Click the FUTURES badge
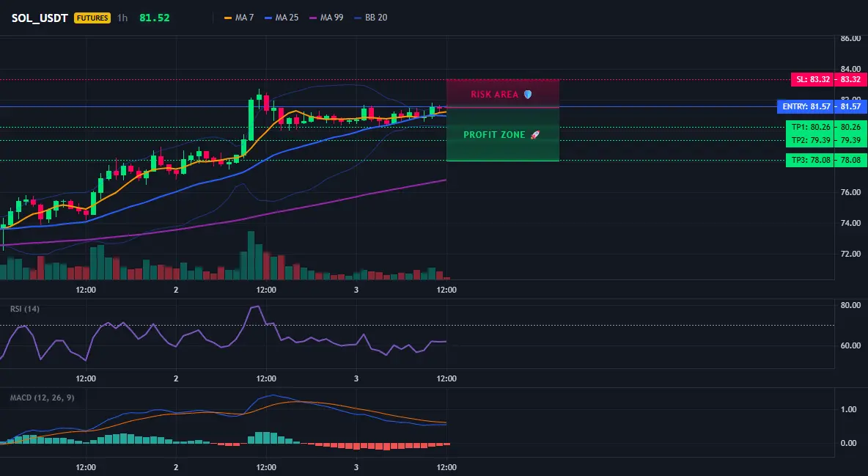The width and height of the screenshot is (868, 476). click(x=92, y=18)
